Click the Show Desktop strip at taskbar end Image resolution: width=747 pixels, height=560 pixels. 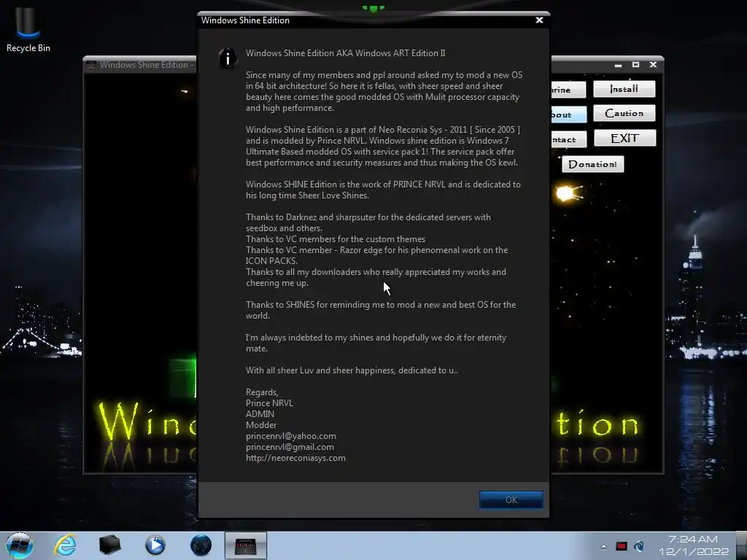click(742, 545)
